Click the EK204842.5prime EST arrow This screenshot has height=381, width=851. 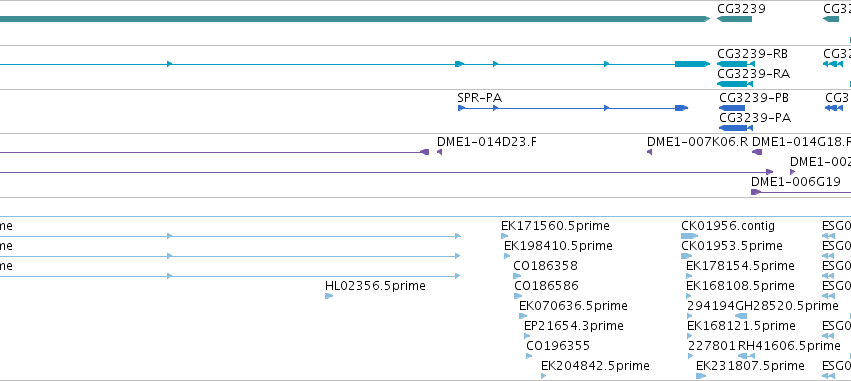(543, 376)
